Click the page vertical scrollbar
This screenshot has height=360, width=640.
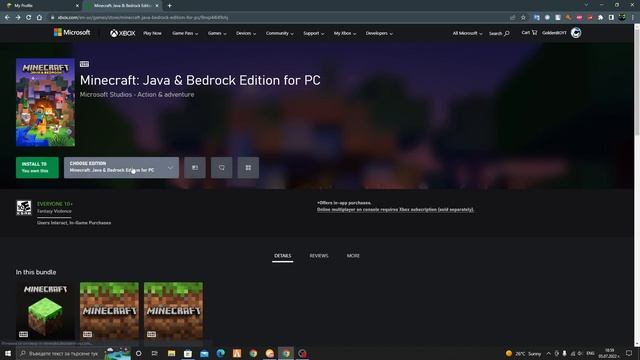coord(637,186)
